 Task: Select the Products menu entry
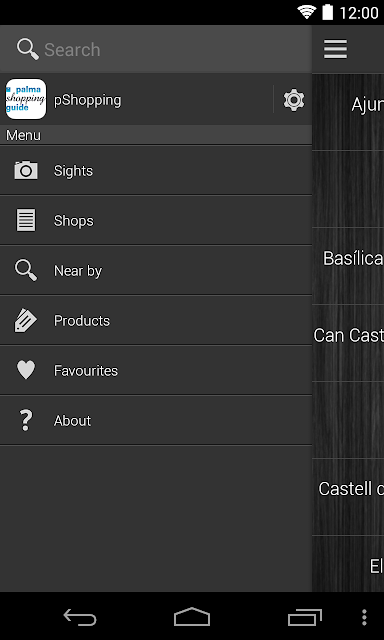[156, 320]
